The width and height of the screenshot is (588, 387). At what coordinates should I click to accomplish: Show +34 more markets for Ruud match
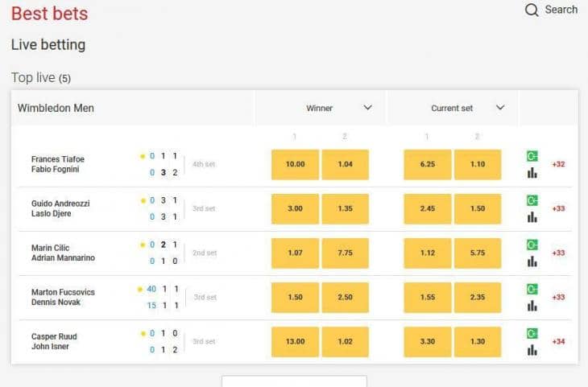pos(558,341)
